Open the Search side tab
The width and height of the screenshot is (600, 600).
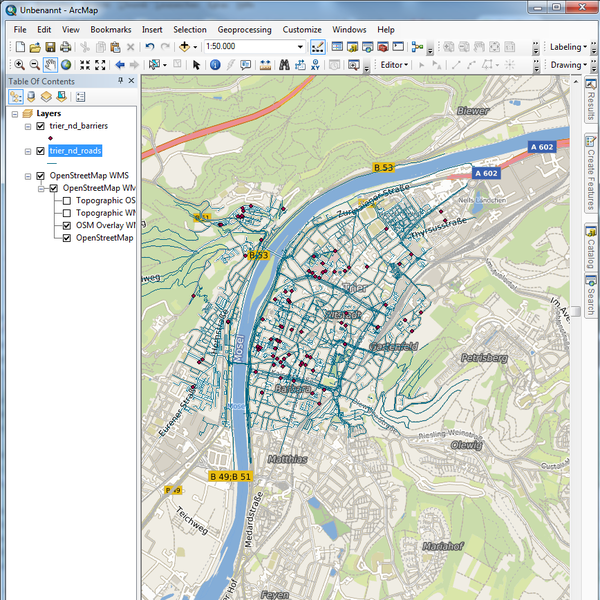click(x=591, y=295)
